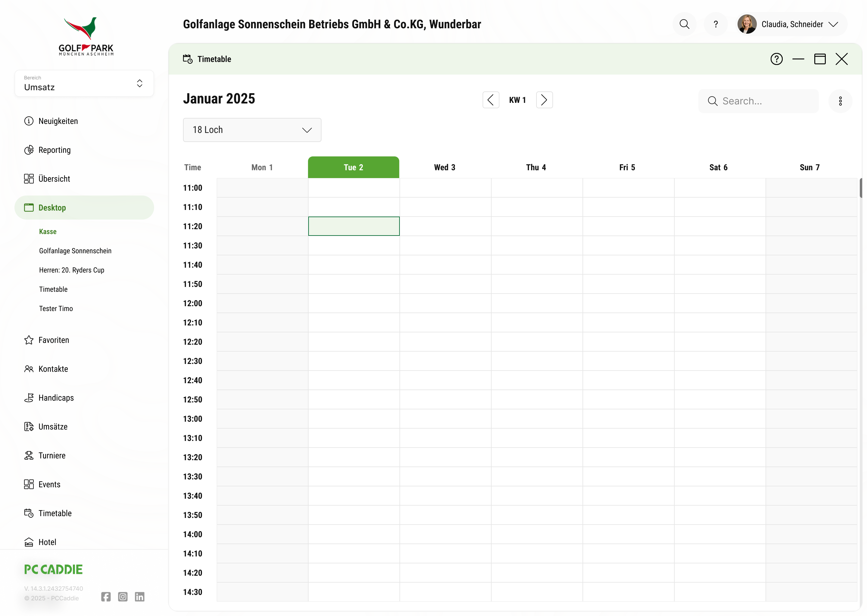The image size is (867, 616).
Task: Click the Timetable panel help circle icon
Action: click(776, 59)
